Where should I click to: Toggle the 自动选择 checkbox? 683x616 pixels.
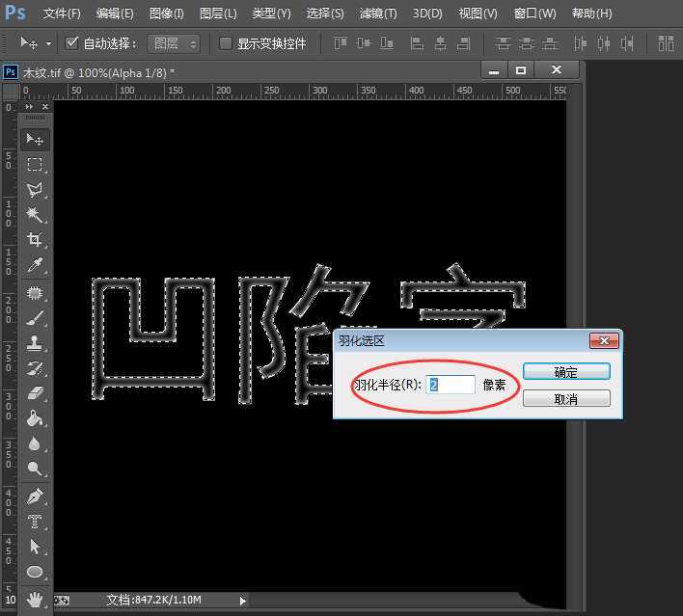pos(72,43)
